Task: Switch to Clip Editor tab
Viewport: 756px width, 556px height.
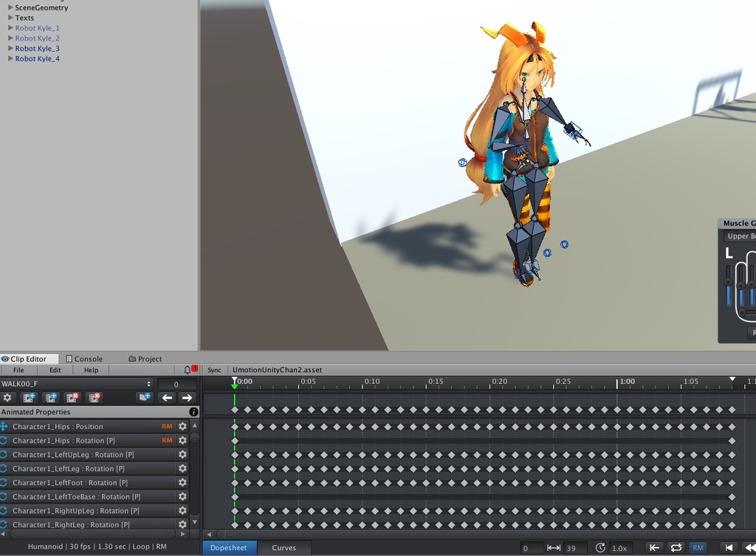Action: click(29, 359)
